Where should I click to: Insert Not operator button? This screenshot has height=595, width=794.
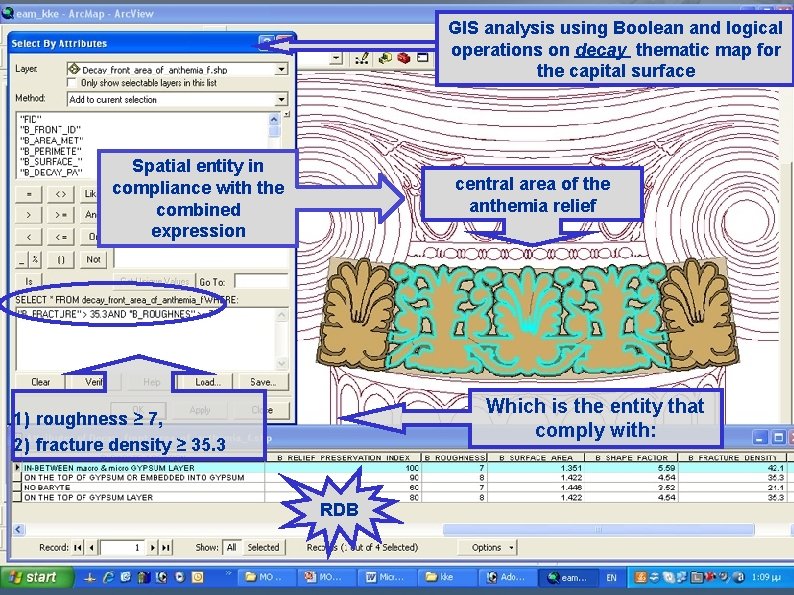point(93,259)
